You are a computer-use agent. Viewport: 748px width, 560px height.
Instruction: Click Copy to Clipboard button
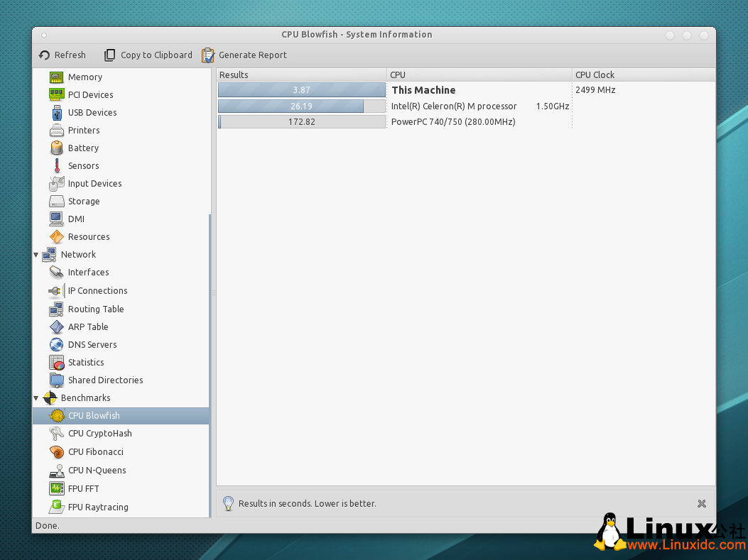(148, 55)
